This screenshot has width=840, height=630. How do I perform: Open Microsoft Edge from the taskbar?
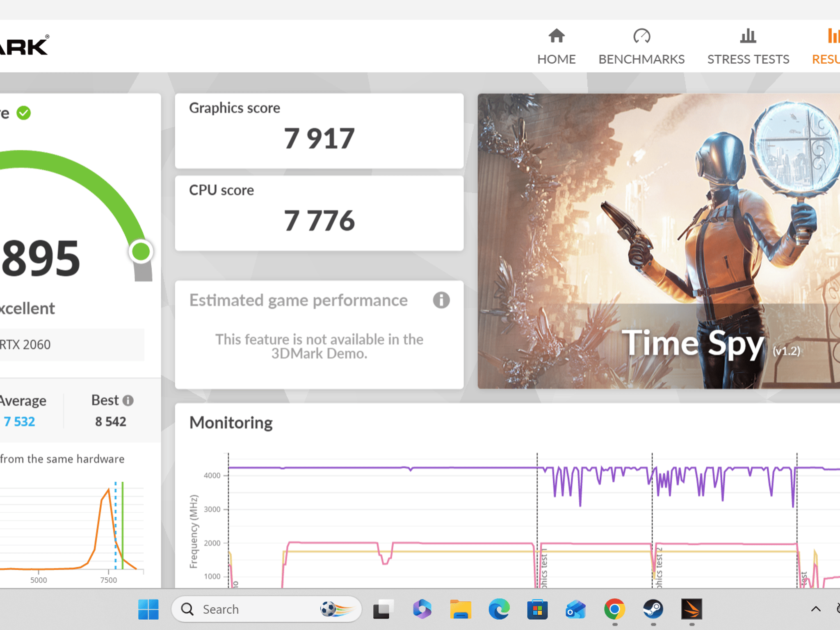(499, 609)
